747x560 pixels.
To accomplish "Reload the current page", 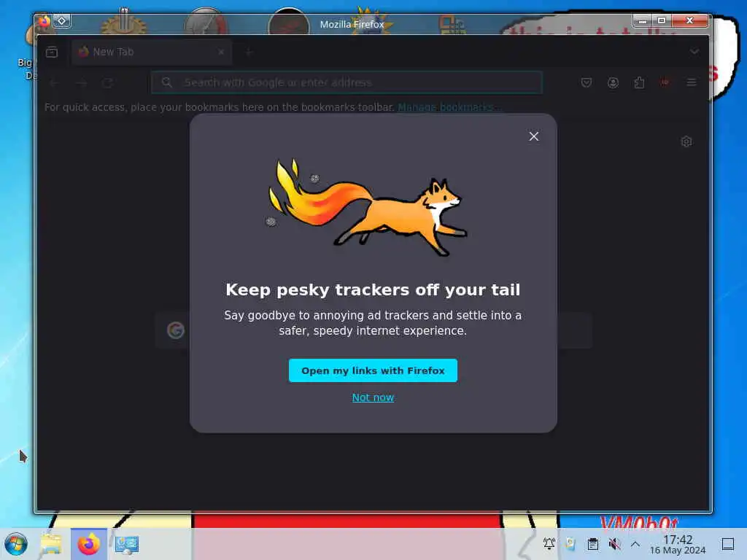I will 108,83.
